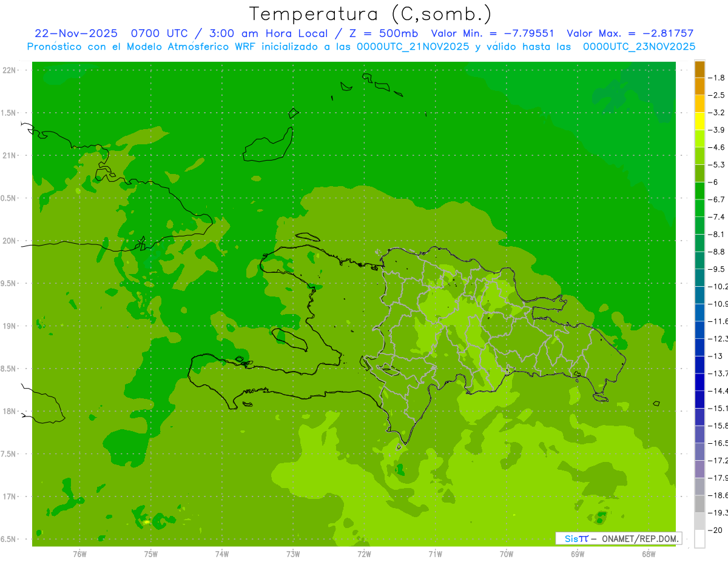Click the "17N" latitude label
This screenshot has height=562, width=728.
[x=9, y=497]
